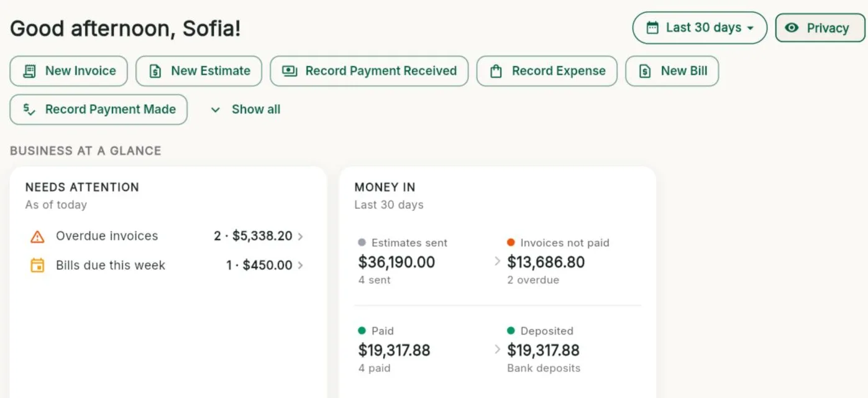Open the Last 30 days dropdown
This screenshot has height=398, width=868.
[700, 28]
